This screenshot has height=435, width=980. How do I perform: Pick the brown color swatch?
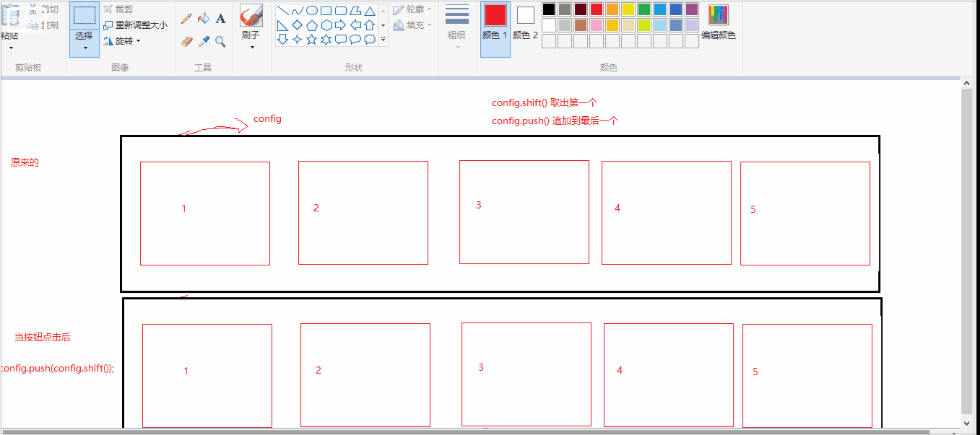pos(581,25)
